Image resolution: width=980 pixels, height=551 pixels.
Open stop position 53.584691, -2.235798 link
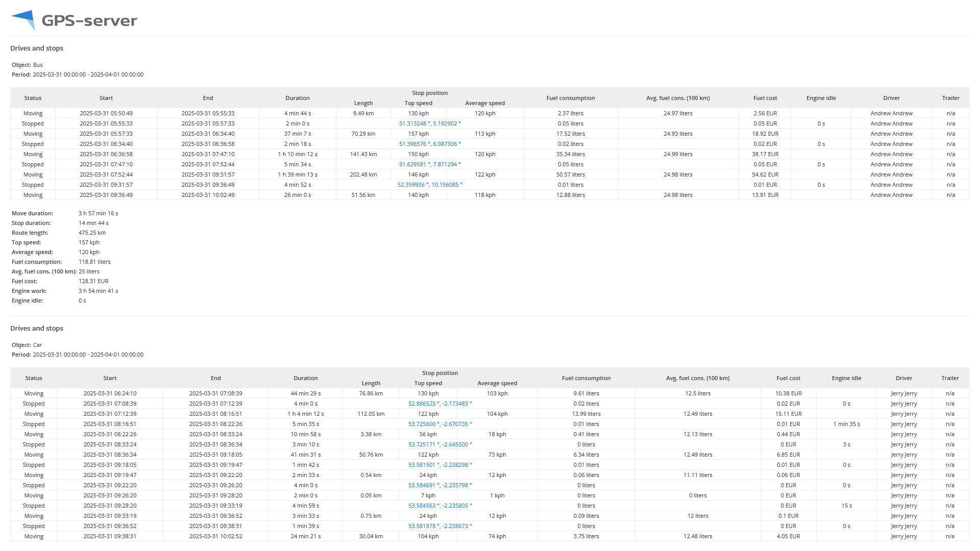pos(439,485)
